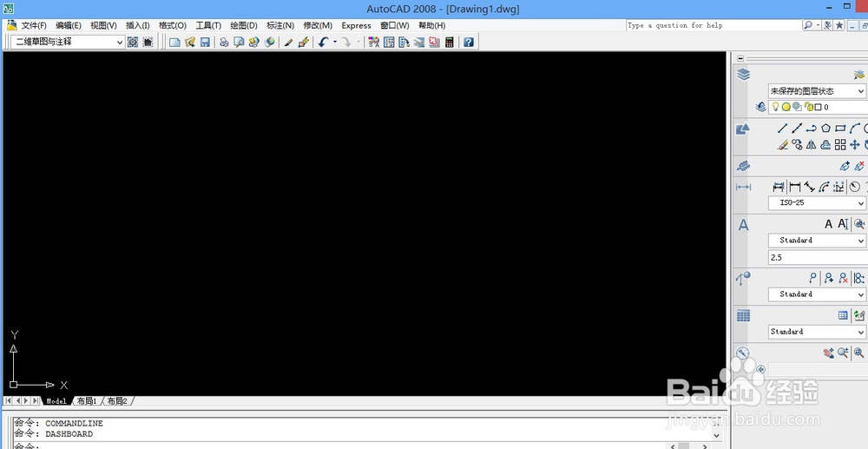Click the Add Current Annotation Scale icon
868x449 pixels.
point(845,166)
